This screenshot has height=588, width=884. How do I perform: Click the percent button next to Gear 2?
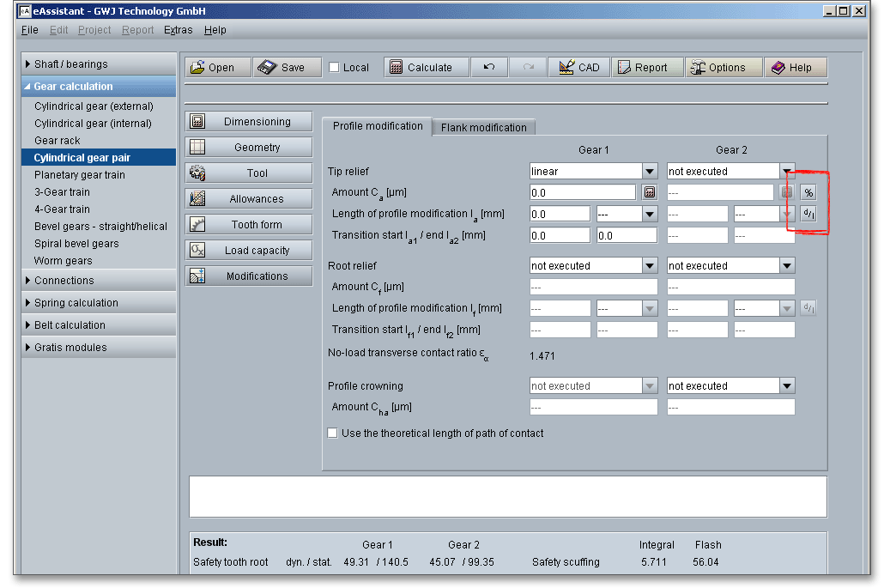[x=808, y=192]
